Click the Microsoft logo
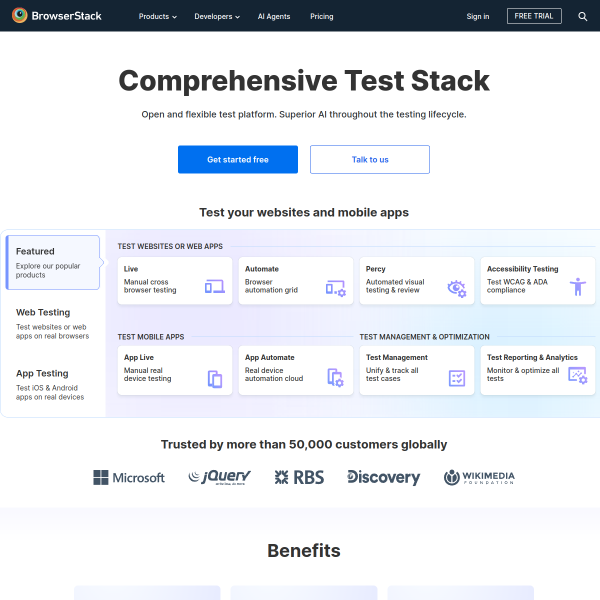 tap(129, 477)
